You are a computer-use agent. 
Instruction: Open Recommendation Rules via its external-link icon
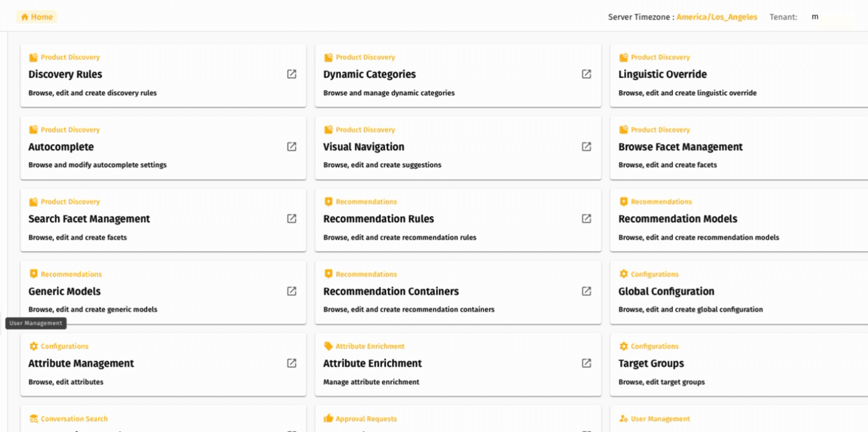coord(587,218)
